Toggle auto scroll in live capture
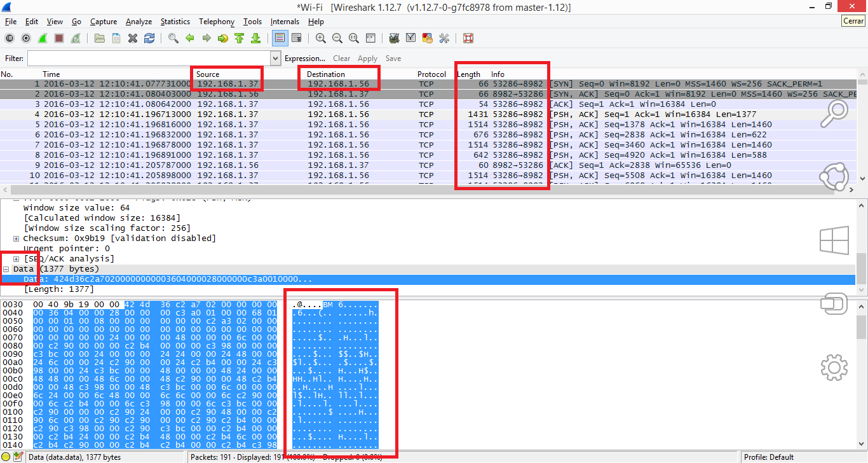The width and height of the screenshot is (868, 463). click(296, 38)
